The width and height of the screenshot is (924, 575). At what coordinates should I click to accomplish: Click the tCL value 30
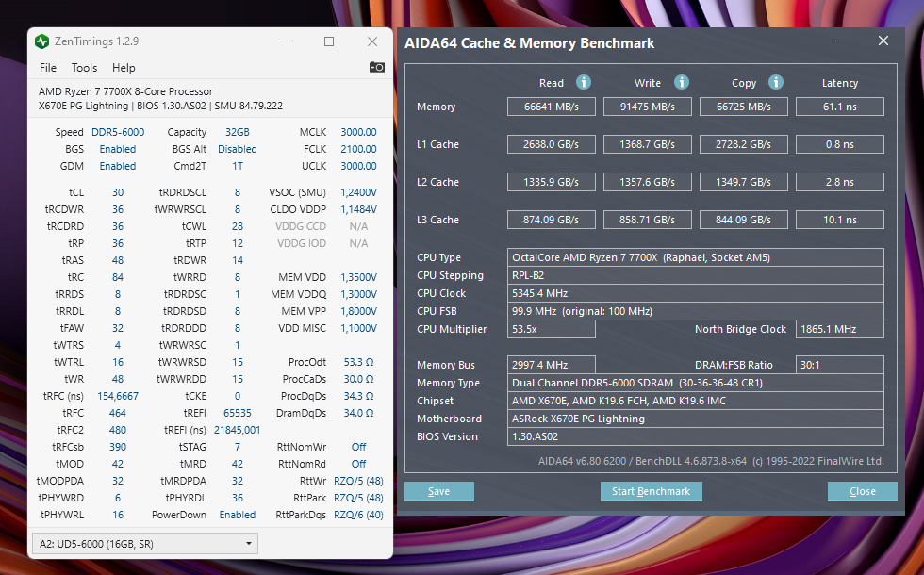tap(118, 192)
